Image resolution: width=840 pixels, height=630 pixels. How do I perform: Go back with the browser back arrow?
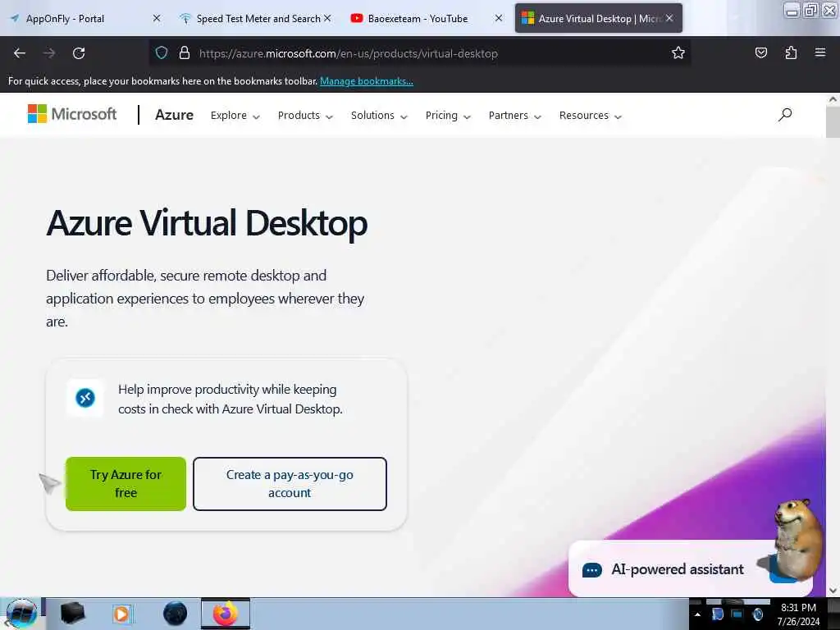[x=20, y=53]
